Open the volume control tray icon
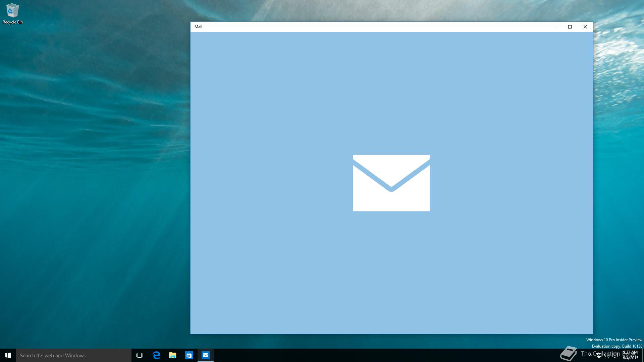This screenshot has height=362, width=644. click(607, 355)
